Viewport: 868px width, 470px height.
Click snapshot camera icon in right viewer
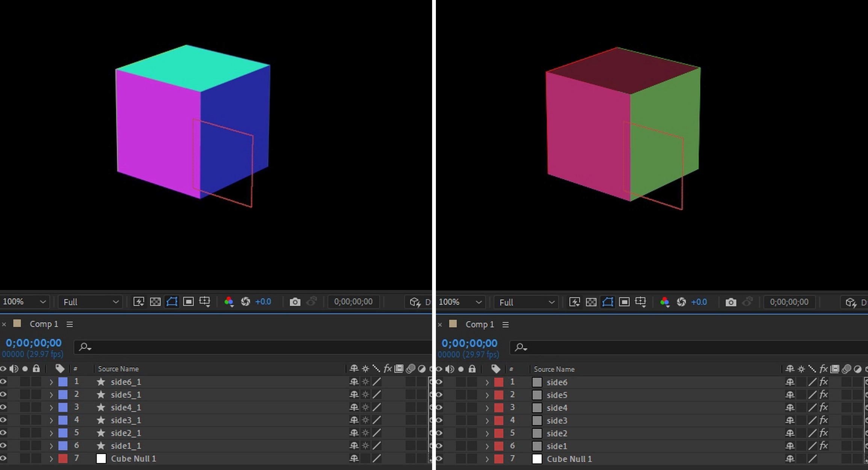point(730,302)
